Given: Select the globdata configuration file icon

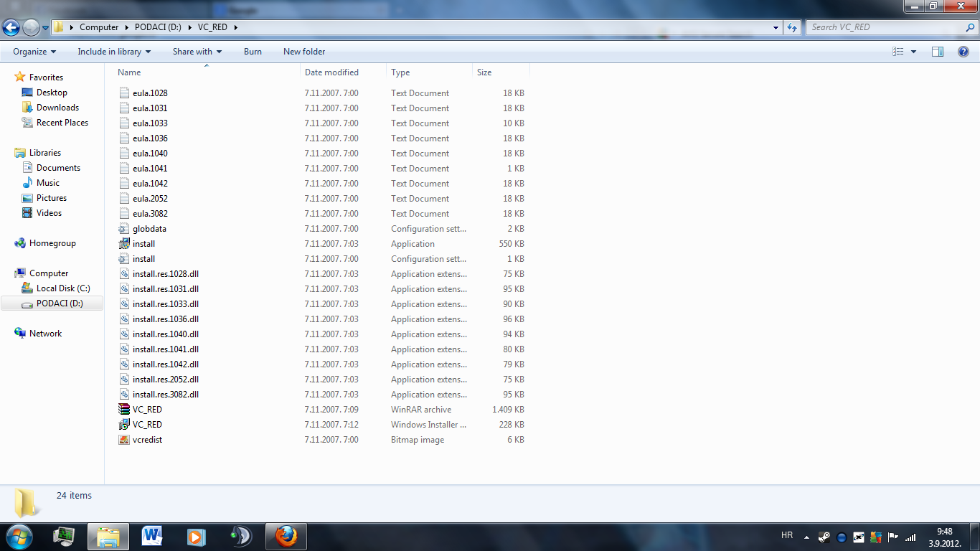Looking at the screenshot, I should tap(124, 229).
